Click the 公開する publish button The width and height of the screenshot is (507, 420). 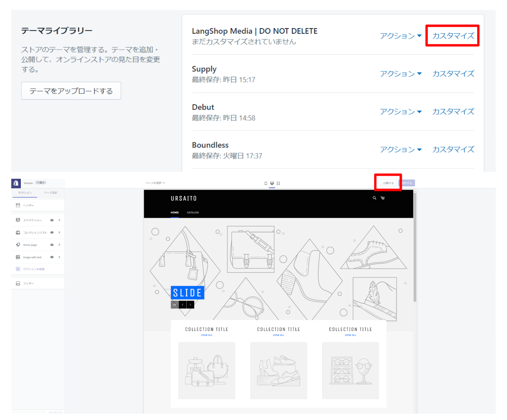pyautogui.click(x=388, y=183)
